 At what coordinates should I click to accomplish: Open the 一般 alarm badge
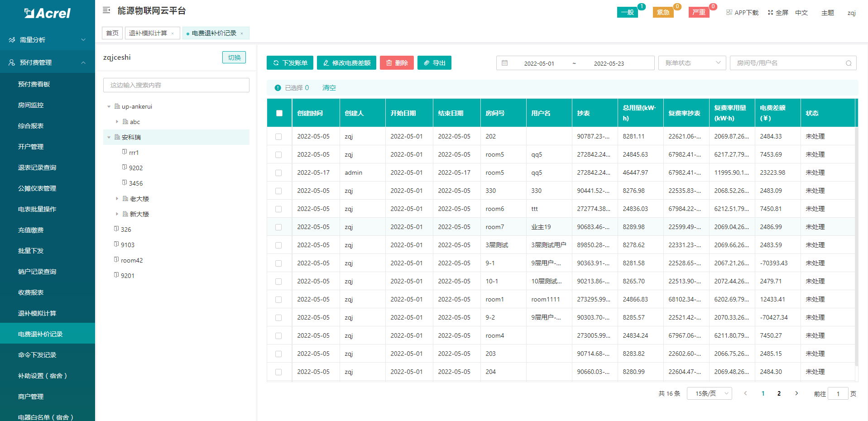tap(627, 12)
